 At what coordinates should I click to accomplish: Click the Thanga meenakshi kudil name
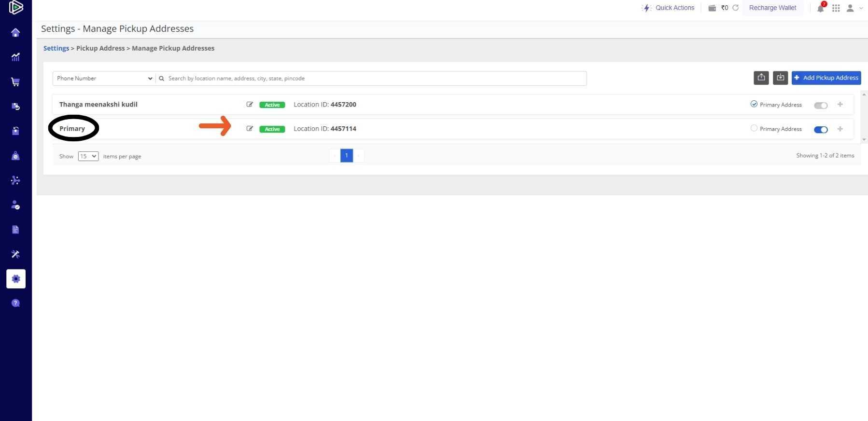(x=98, y=104)
